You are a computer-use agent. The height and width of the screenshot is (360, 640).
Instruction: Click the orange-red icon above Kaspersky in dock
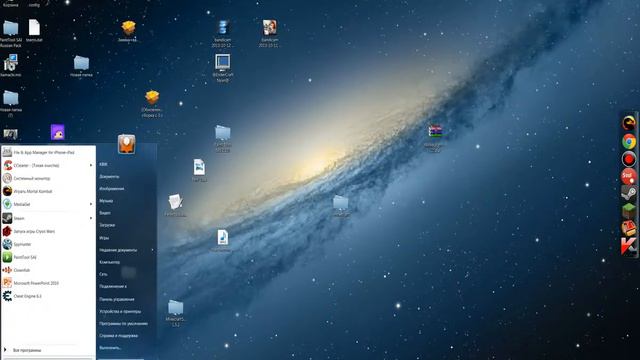click(629, 228)
